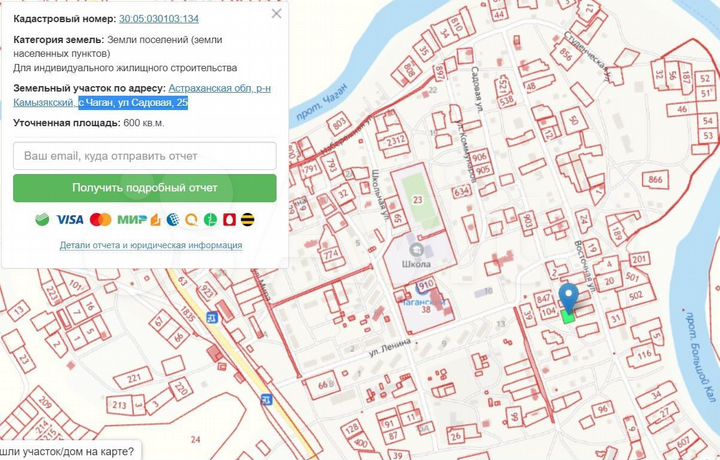720x460 pixels.
Task: Click the Sberbank payment icon
Action: [x=42, y=219]
